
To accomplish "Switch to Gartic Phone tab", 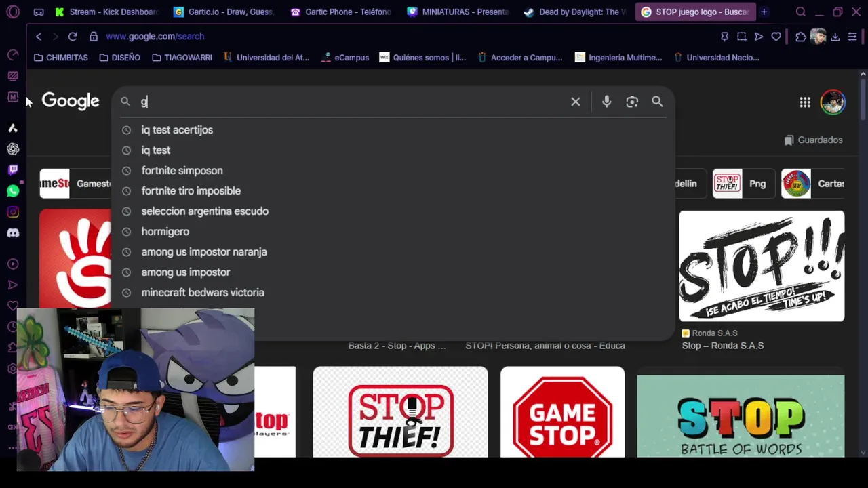I will click(x=341, y=12).
